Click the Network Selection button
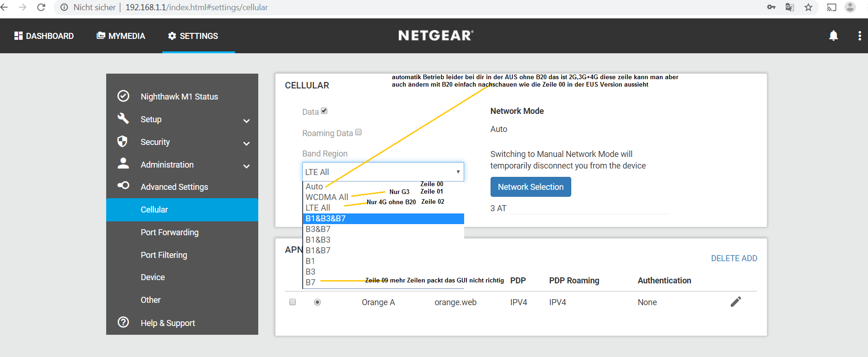Screen dimensions: 868x357 530,187
